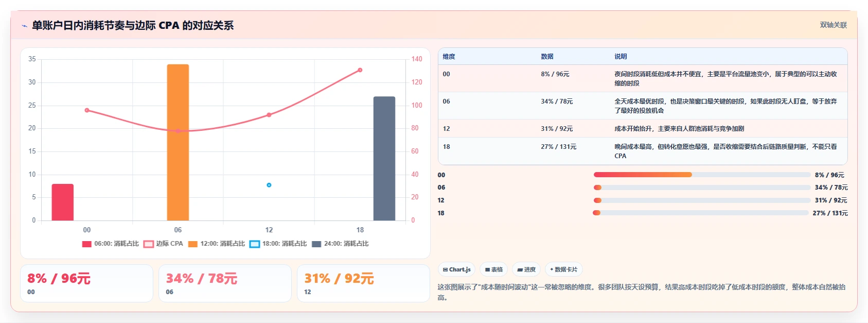
Task: Click the red bar at 00
Action: tap(63, 202)
